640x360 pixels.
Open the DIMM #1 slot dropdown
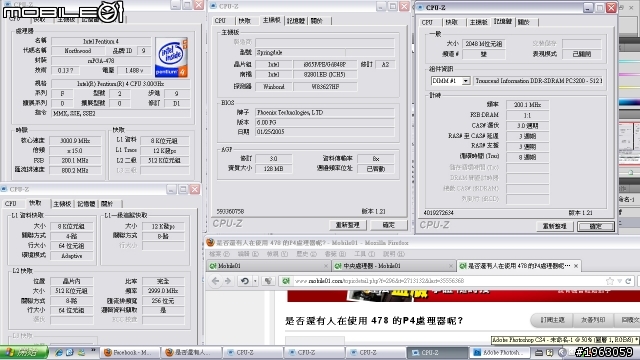click(466, 81)
